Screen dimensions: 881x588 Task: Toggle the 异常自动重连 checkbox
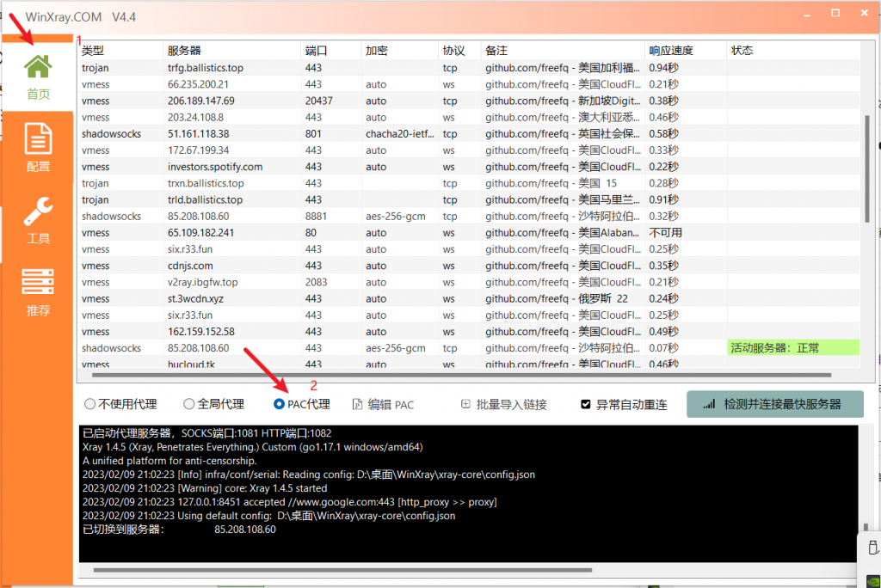[585, 404]
